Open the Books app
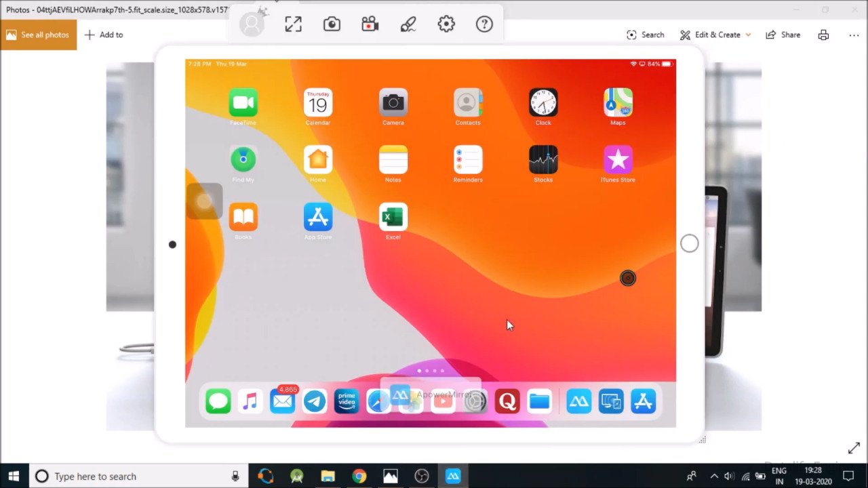The width and height of the screenshot is (868, 488). tap(243, 217)
